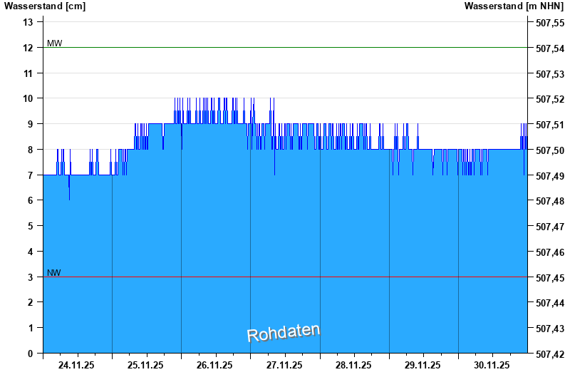The image size is (570, 392).
Task: Click the date label 29.11.25
Action: pos(423,365)
